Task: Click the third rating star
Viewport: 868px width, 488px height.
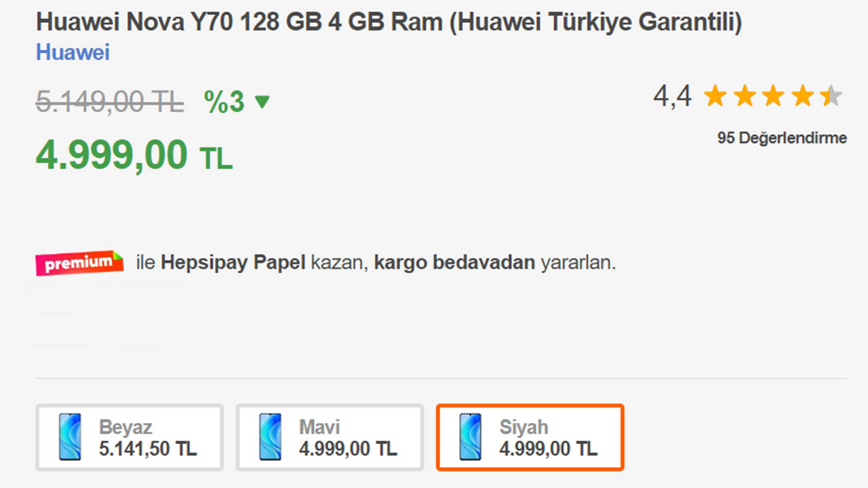Action: (x=773, y=96)
